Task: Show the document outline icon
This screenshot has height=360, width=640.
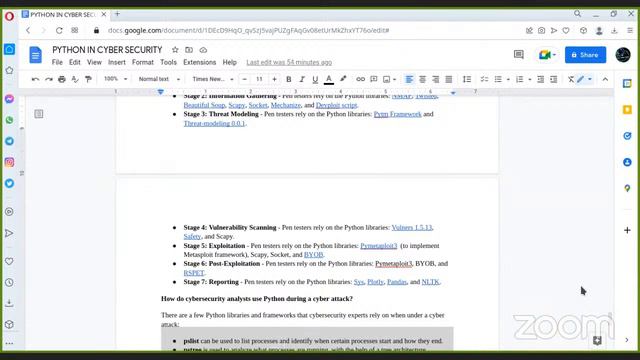Action: (39, 114)
